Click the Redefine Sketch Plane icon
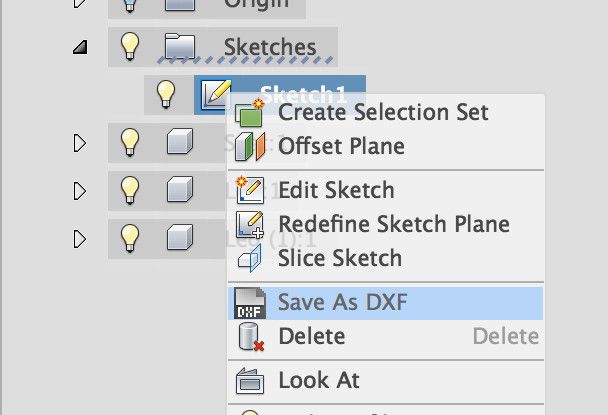The image size is (608, 415). 250,224
